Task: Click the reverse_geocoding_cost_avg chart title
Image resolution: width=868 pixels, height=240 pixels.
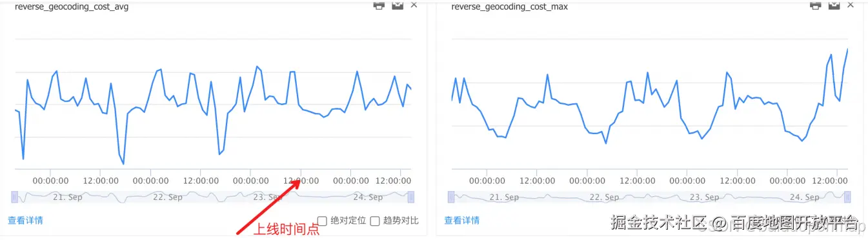Action: 72,6
